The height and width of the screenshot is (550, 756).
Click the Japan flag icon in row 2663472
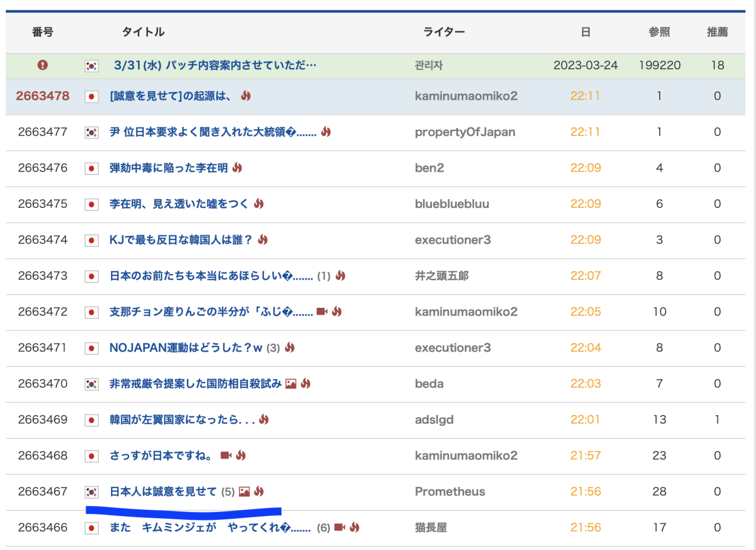click(x=91, y=312)
